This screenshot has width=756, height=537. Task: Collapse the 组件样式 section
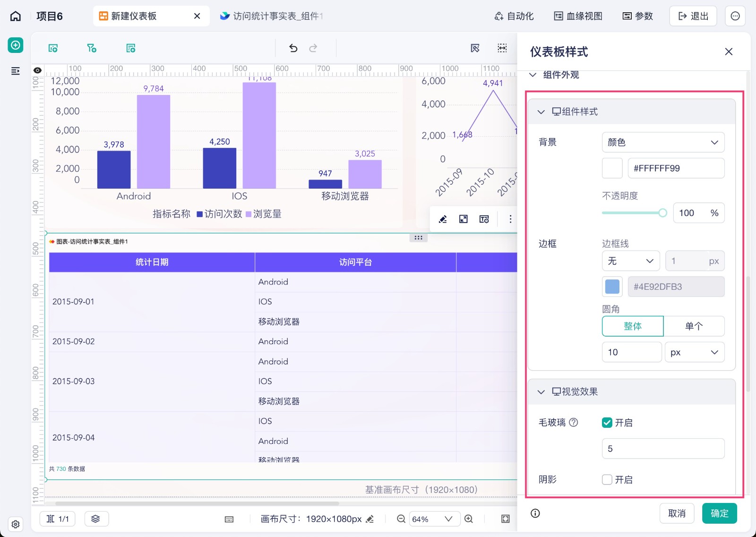[541, 112]
